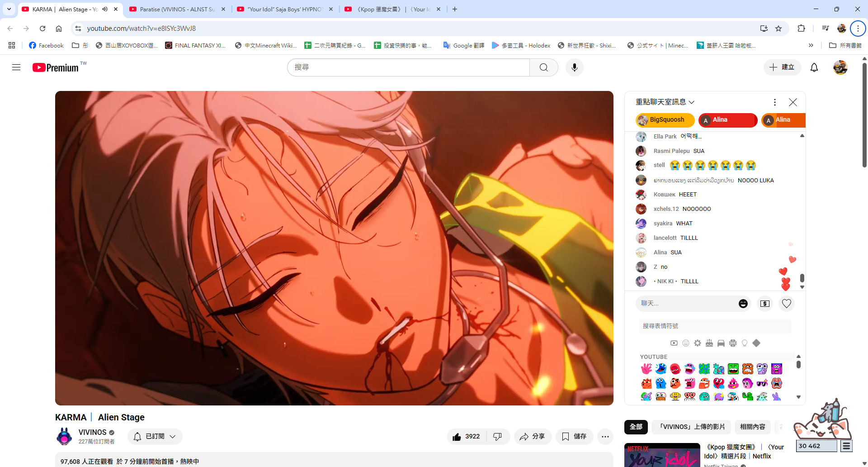Open the 所有書籤 all bookmarks folder
This screenshot has height=467, width=868.
tap(845, 45)
